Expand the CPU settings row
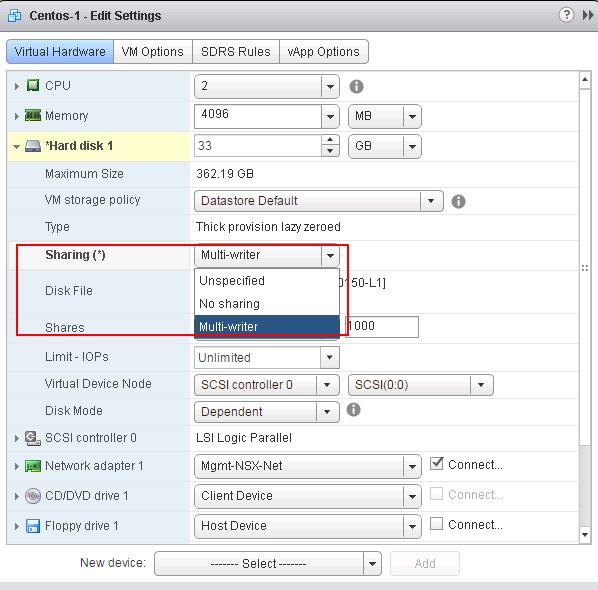 point(16,86)
